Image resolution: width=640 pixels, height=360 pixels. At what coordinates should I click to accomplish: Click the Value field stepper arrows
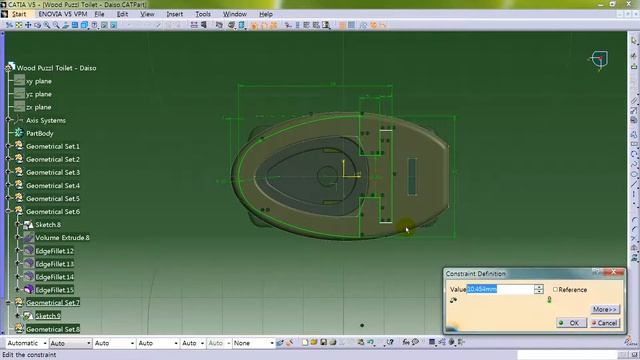[539, 289]
